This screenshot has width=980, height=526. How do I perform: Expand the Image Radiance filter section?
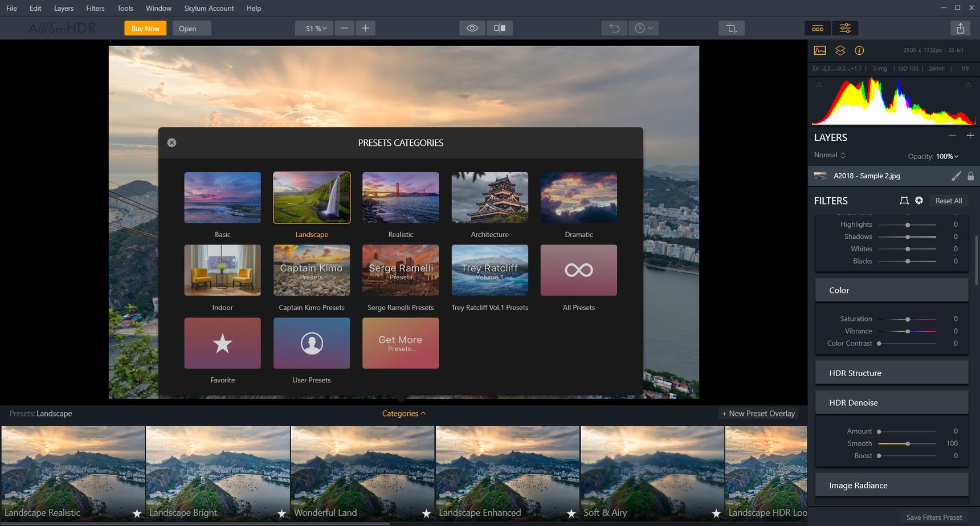click(892, 485)
